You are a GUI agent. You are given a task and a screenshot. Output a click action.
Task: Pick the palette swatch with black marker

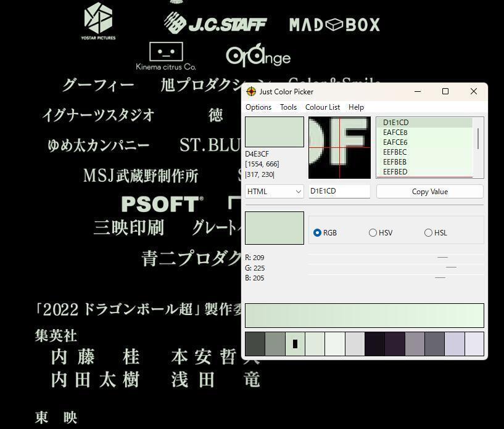tap(295, 344)
